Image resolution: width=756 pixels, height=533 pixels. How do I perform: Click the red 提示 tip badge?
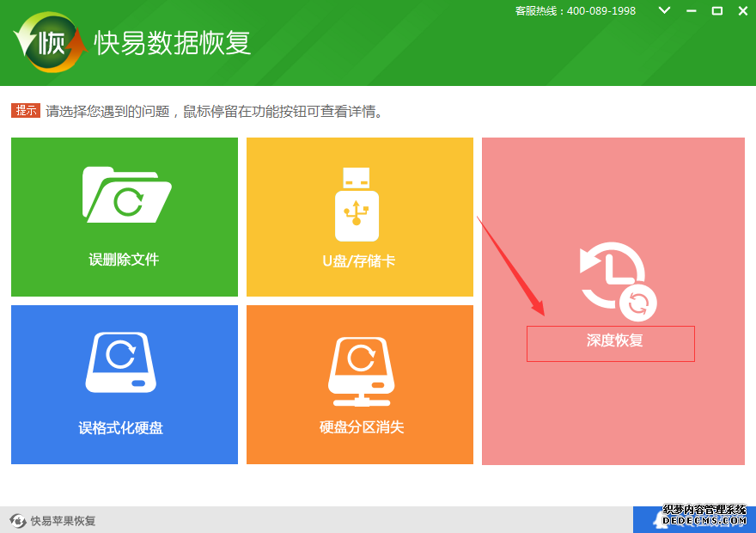pyautogui.click(x=26, y=110)
